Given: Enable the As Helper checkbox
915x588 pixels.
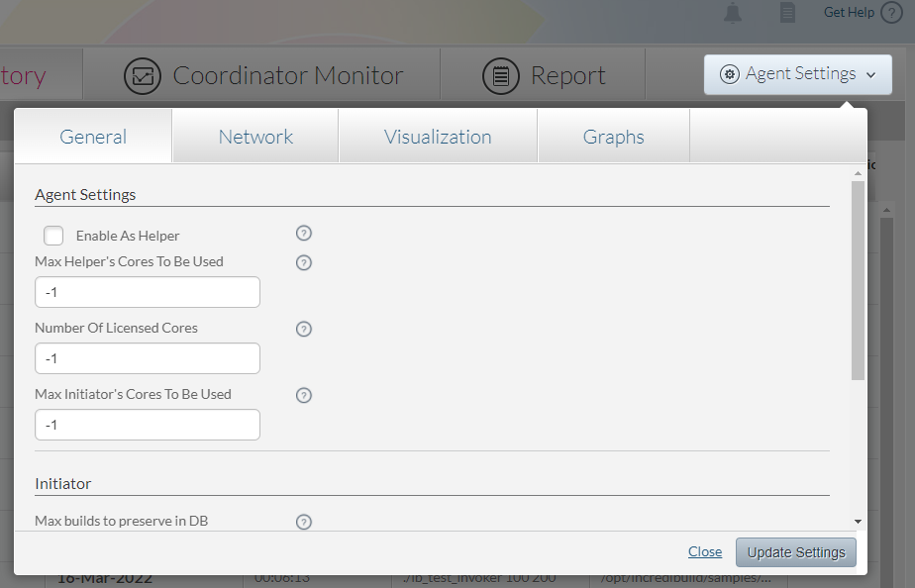Looking at the screenshot, I should point(53,236).
